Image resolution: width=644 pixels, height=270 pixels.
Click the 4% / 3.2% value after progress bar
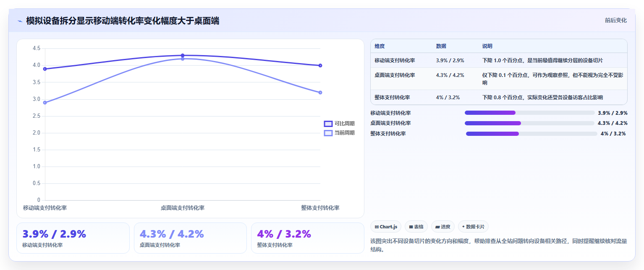tap(613, 134)
